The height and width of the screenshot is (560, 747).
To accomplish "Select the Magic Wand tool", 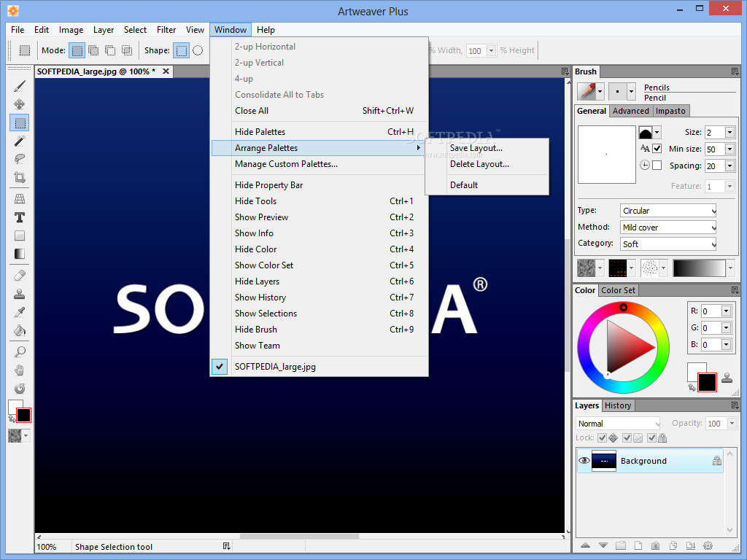I will click(20, 141).
